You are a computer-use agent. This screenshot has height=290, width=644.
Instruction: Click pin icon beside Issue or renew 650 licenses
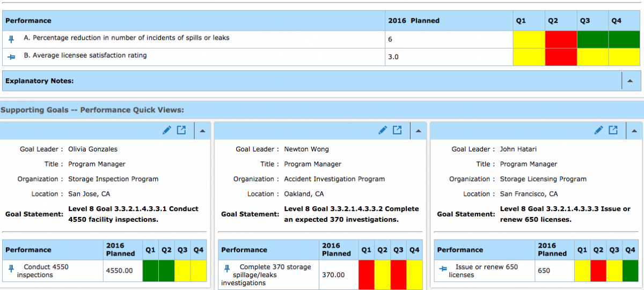coord(443,267)
